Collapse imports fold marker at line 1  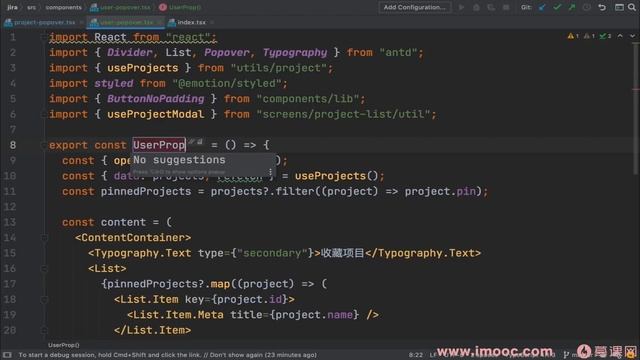tap(44, 37)
